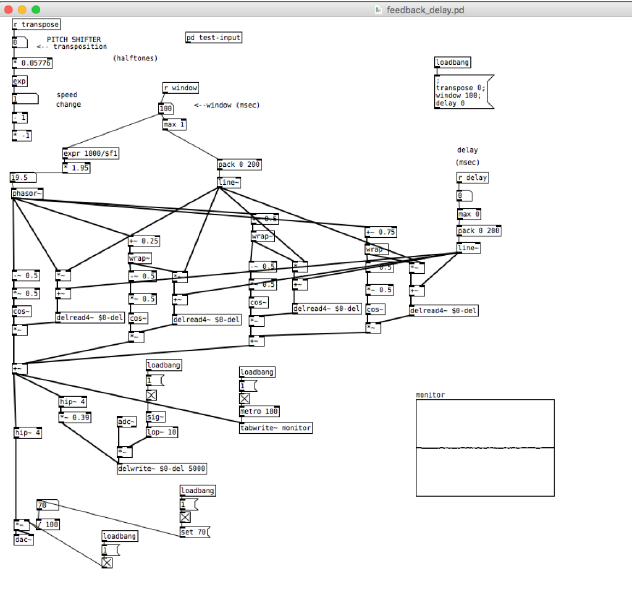The image size is (632, 600).
Task: Click the transpose/window/delay init message box
Action: pos(464,91)
